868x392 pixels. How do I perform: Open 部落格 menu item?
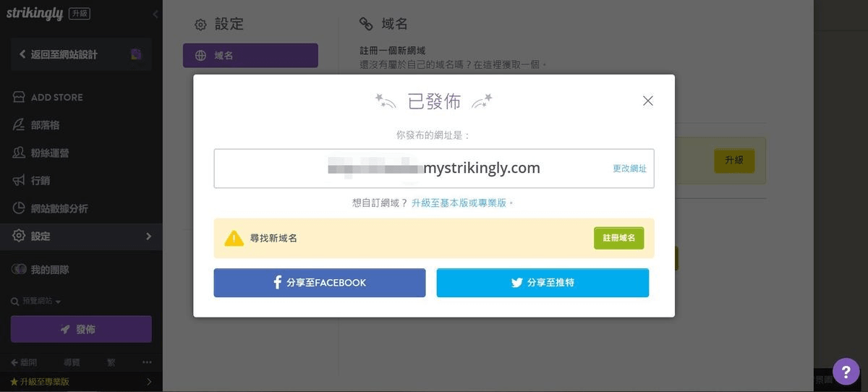45,125
